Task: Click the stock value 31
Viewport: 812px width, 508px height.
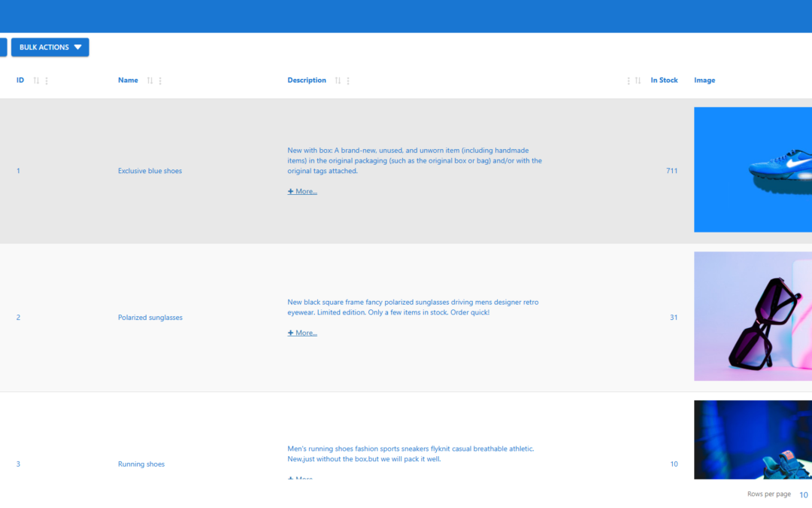Action: coord(674,318)
